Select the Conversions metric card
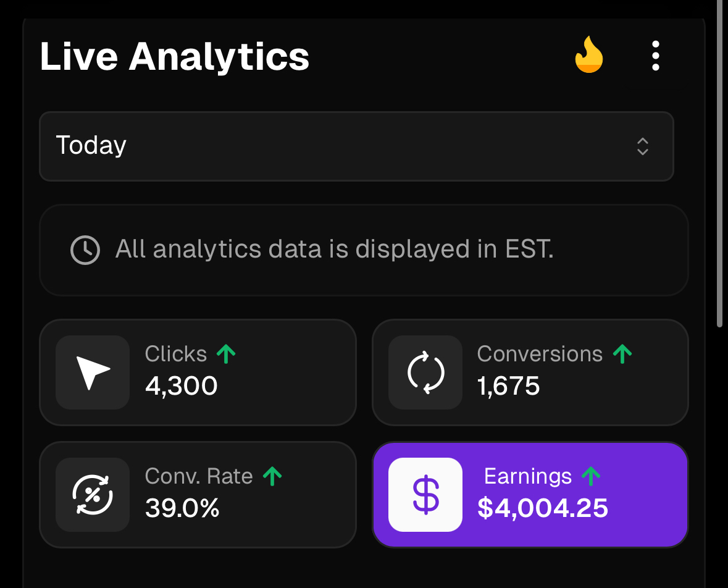728x588 pixels. [530, 372]
